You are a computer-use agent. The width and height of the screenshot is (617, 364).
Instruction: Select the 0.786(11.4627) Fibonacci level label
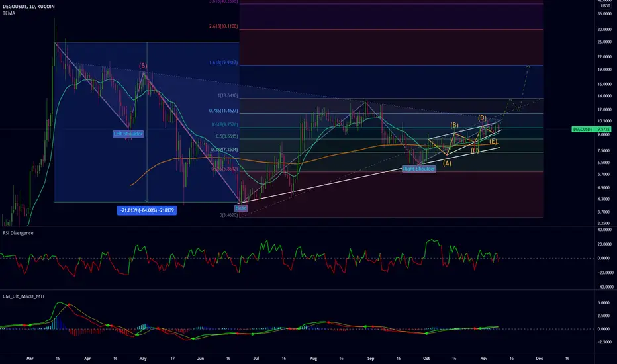pyautogui.click(x=224, y=111)
